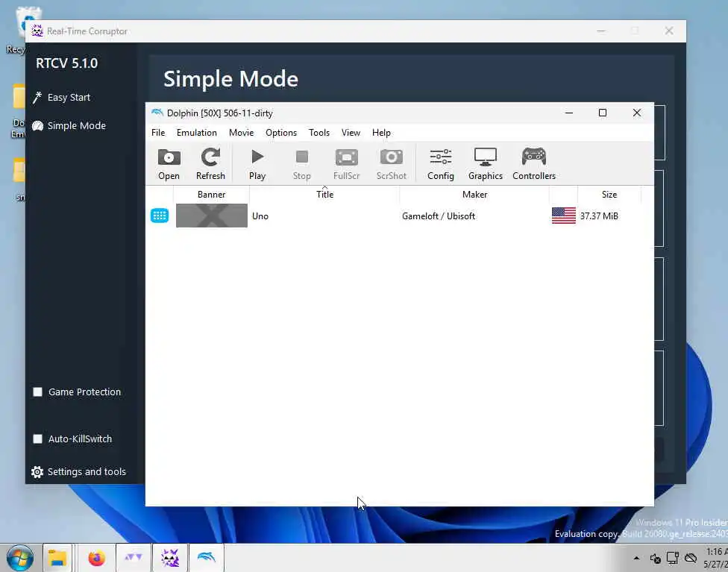Select the Uno game title
The height and width of the screenshot is (572, 728).
(x=260, y=216)
